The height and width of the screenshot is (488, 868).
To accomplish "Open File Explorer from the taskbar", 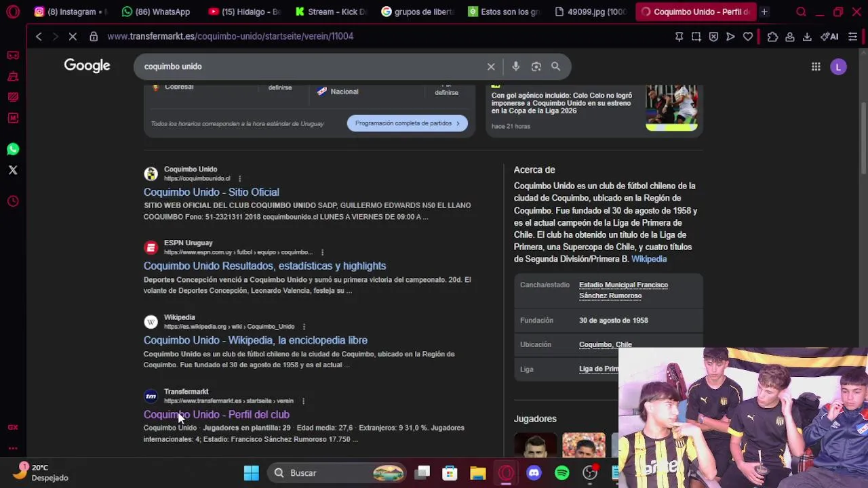I will 478,473.
